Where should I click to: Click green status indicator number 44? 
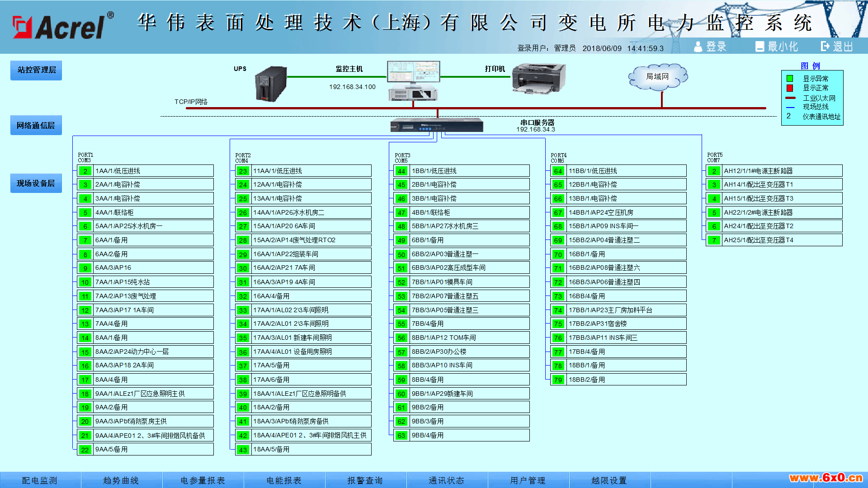click(x=401, y=171)
